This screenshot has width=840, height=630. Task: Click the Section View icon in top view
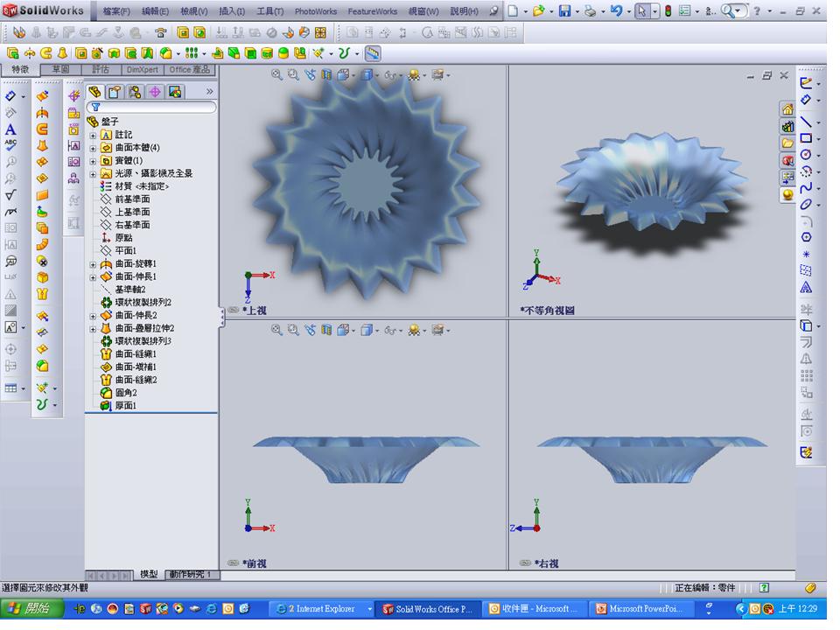[x=326, y=75]
